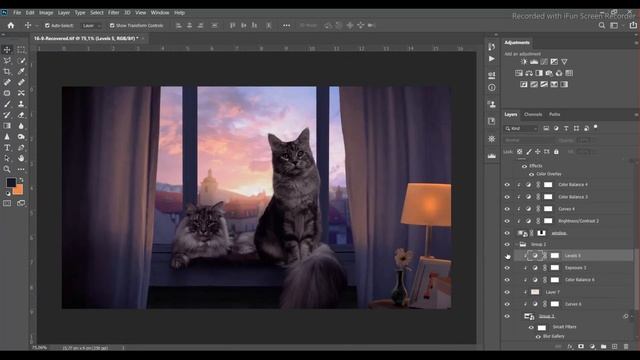Select the Eyedropper tool

21,71
